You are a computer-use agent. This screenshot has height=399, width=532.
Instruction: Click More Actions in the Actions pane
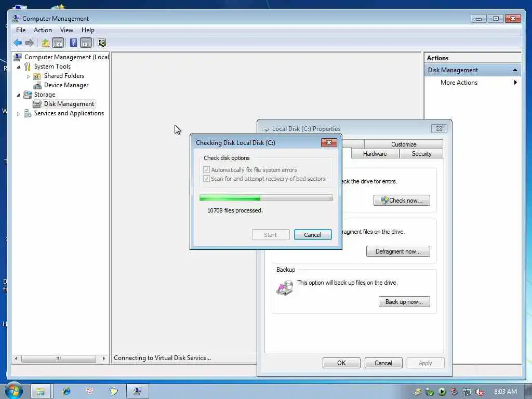coord(459,83)
